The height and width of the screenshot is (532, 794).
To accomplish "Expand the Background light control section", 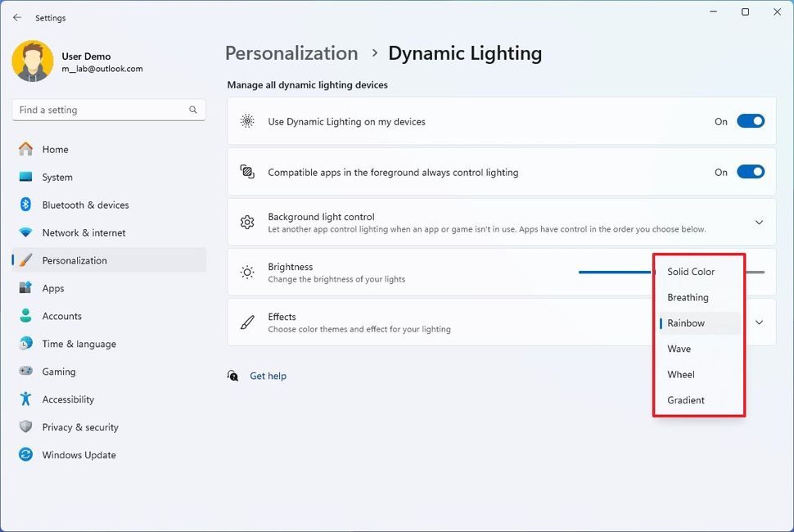I will 759,223.
